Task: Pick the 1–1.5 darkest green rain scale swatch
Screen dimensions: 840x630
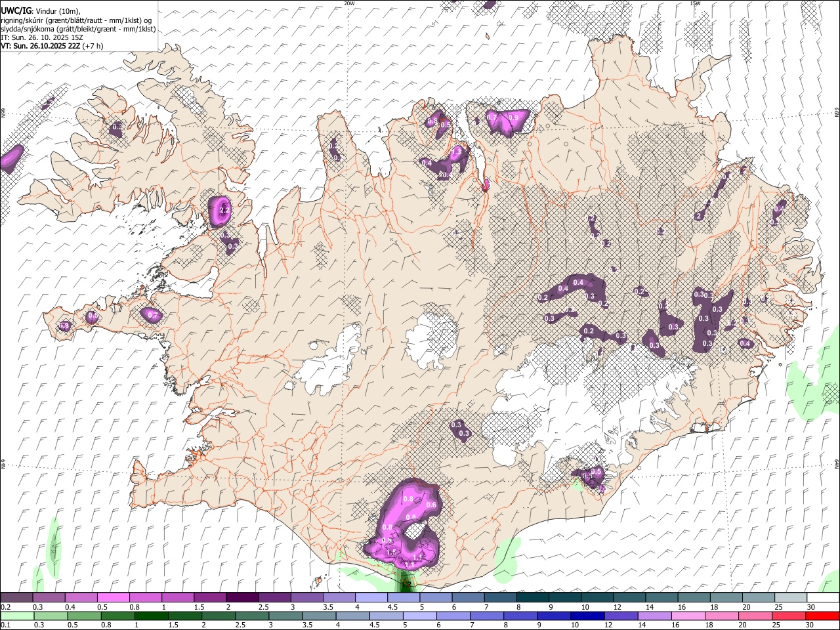Action: (152, 616)
